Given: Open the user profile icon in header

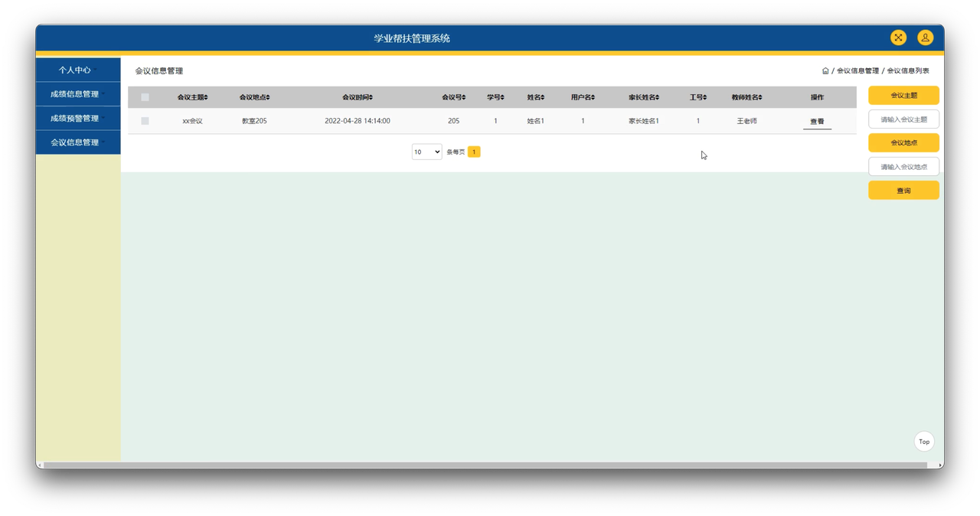Looking at the screenshot, I should pos(925,38).
